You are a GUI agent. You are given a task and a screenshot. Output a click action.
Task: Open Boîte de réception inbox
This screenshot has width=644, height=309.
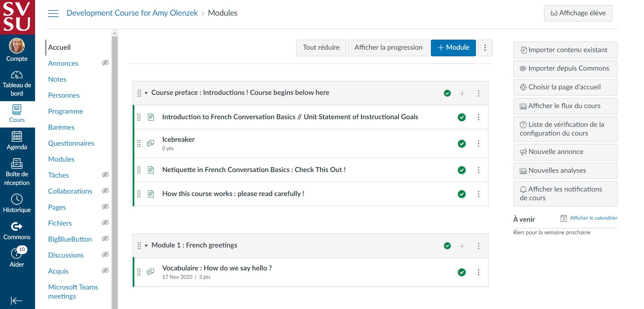(x=17, y=163)
